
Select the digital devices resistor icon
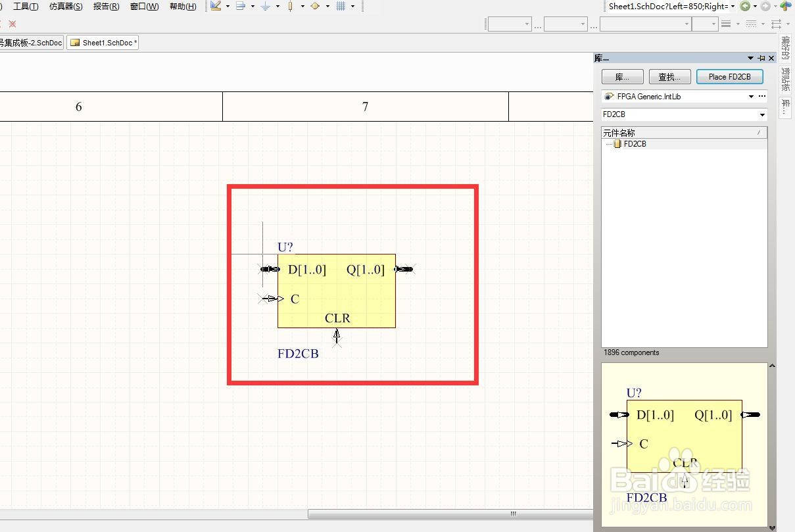291,6
